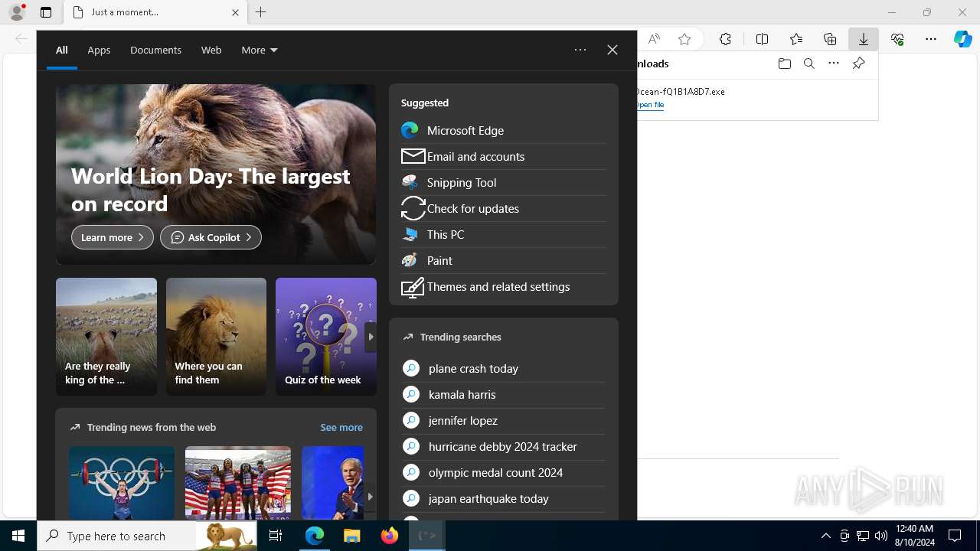
Task: Open the Extensions puzzle icon
Action: [725, 39]
